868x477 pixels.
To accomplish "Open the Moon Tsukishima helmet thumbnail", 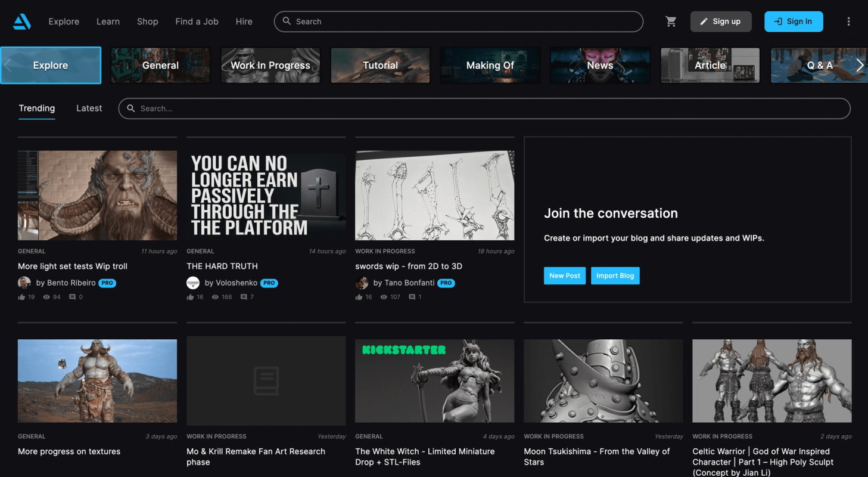I will [603, 381].
